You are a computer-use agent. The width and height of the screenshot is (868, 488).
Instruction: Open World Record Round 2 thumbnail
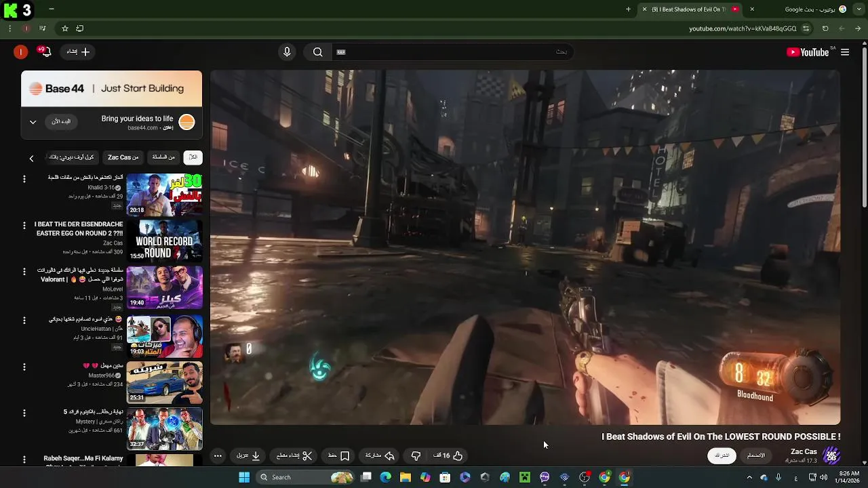[x=164, y=241]
